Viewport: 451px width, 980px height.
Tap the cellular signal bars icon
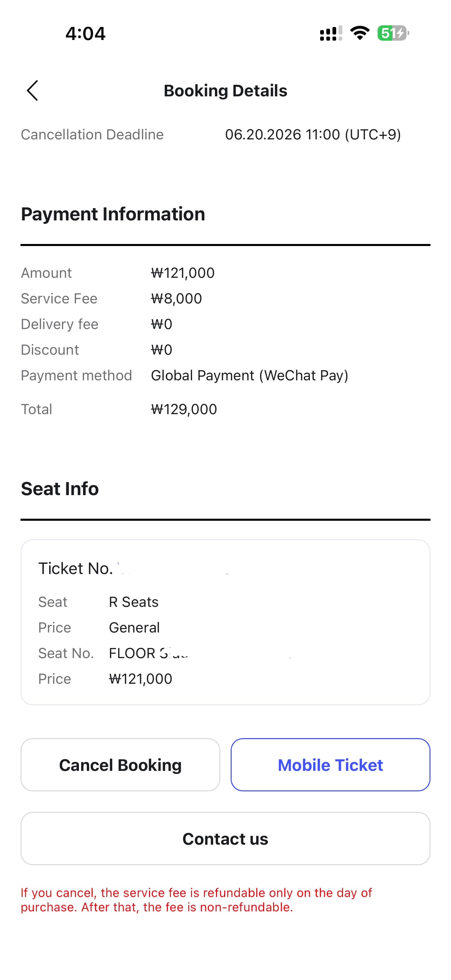tap(331, 33)
